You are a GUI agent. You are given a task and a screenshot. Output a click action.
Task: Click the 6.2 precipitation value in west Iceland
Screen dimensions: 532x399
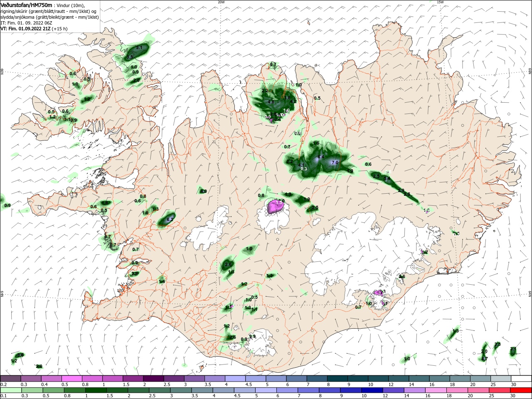[x=170, y=219]
